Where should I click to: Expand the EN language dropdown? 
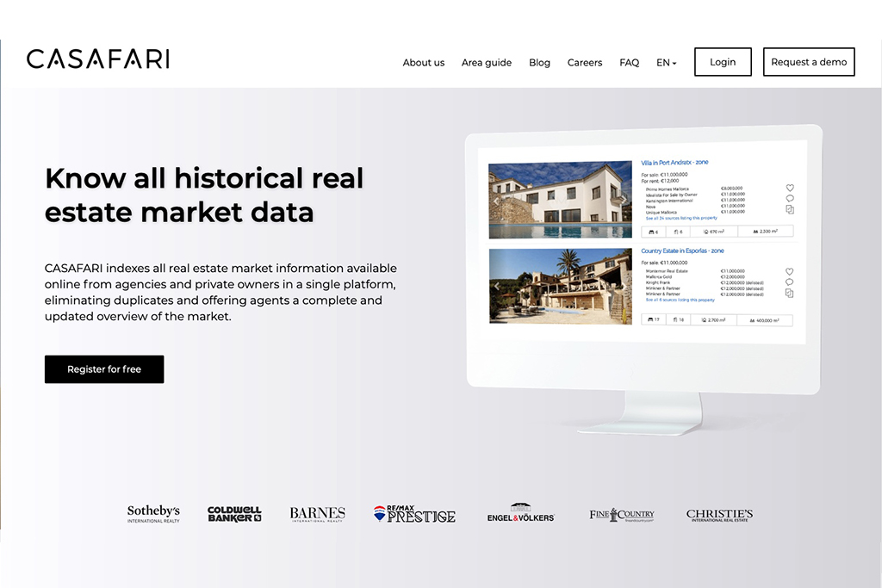click(667, 62)
